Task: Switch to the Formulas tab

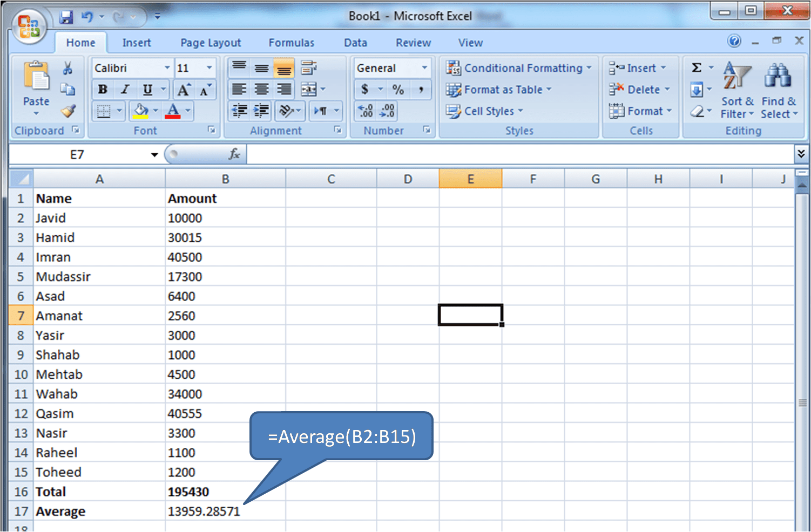Action: pyautogui.click(x=291, y=42)
